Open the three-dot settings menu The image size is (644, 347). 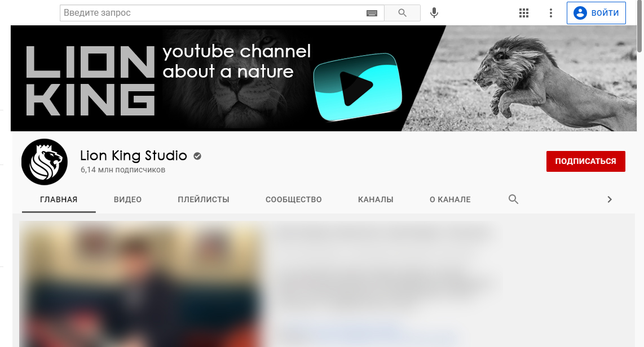(x=551, y=13)
